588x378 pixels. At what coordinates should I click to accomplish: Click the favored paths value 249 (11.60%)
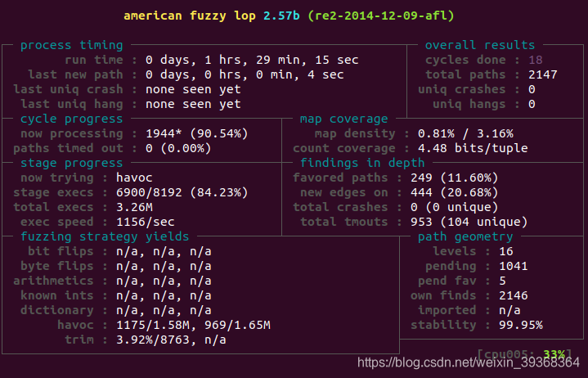(x=454, y=178)
